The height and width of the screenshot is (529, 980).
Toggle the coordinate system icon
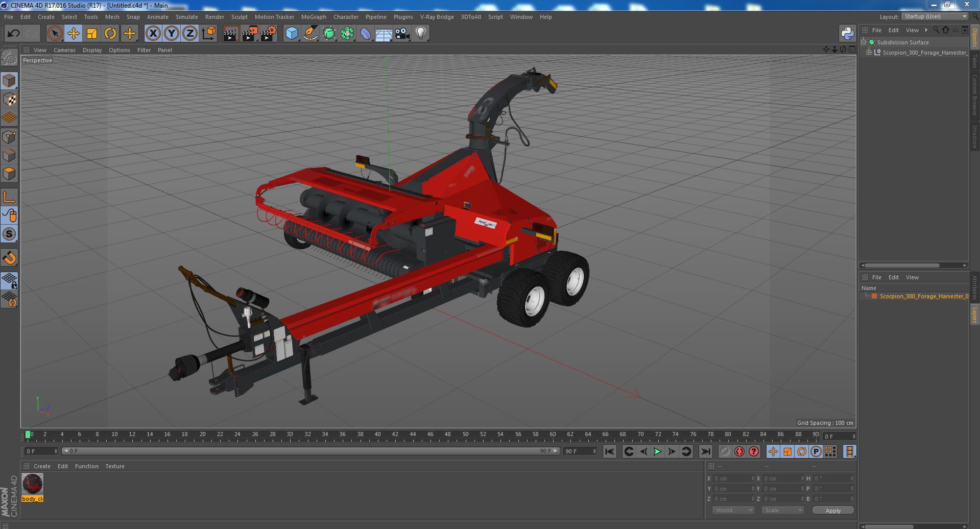click(x=209, y=34)
